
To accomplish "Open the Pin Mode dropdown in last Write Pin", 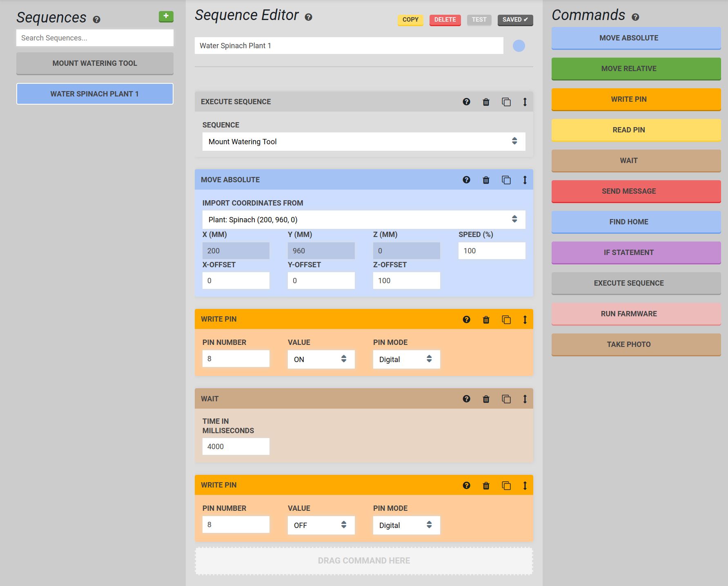I will (x=406, y=525).
